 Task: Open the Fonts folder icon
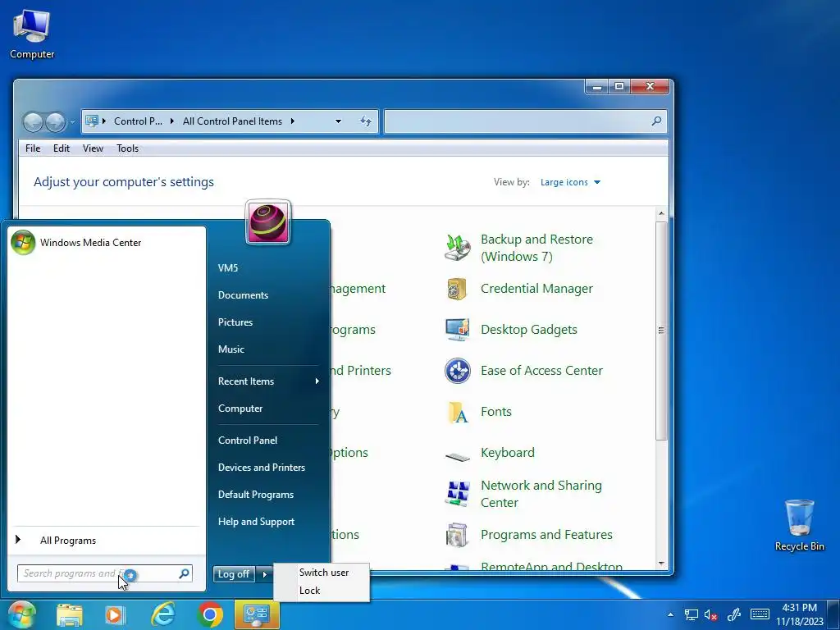pos(457,412)
